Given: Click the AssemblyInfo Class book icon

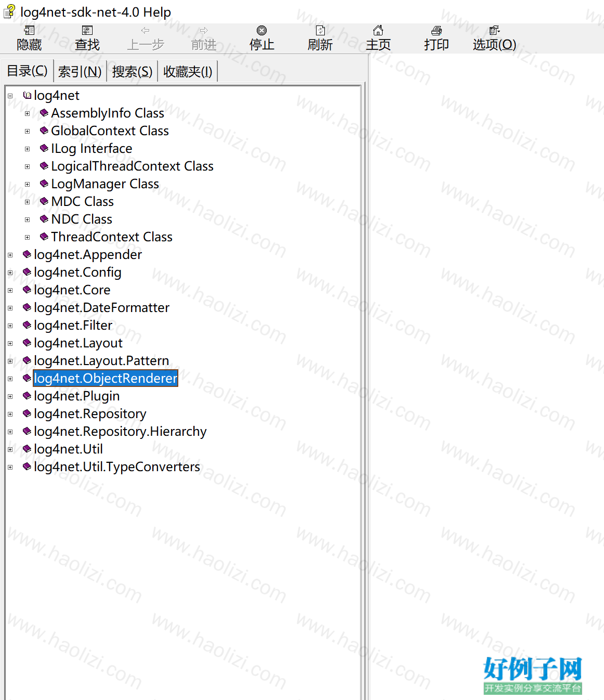Looking at the screenshot, I should pyautogui.click(x=44, y=113).
